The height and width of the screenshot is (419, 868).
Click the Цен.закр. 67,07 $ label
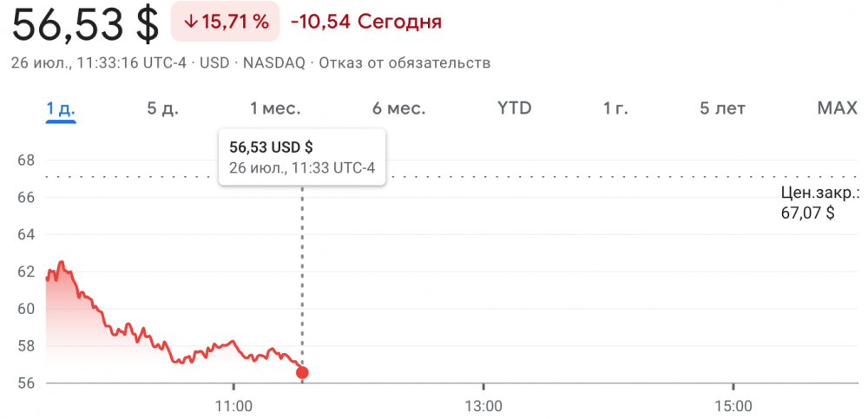tap(819, 203)
